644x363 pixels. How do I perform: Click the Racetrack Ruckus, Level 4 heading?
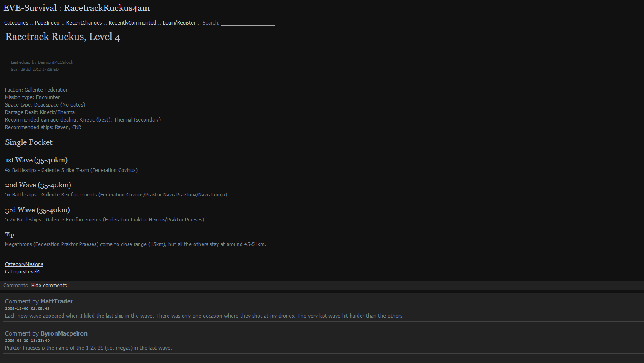pyautogui.click(x=63, y=37)
